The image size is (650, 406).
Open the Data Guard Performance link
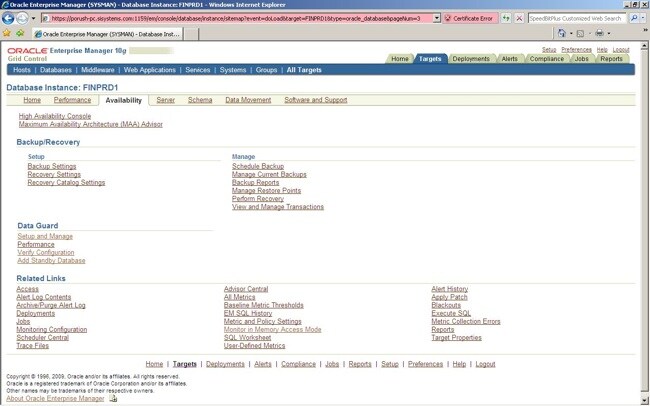click(x=36, y=244)
